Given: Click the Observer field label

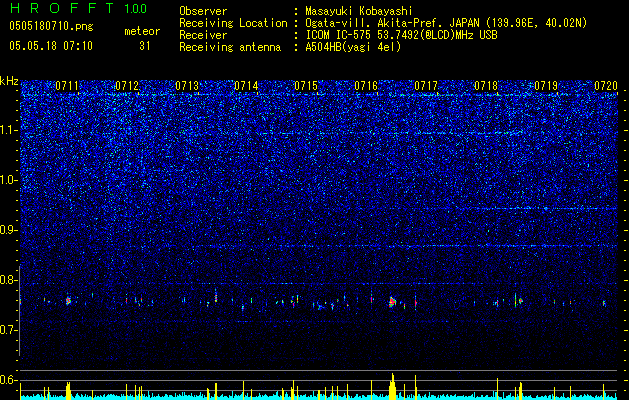Looking at the screenshot, I should (203, 11).
